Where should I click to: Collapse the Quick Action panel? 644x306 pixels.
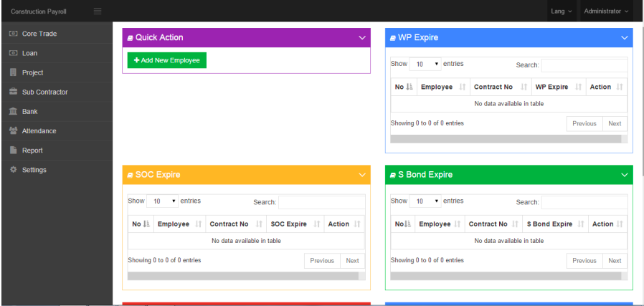tap(361, 37)
